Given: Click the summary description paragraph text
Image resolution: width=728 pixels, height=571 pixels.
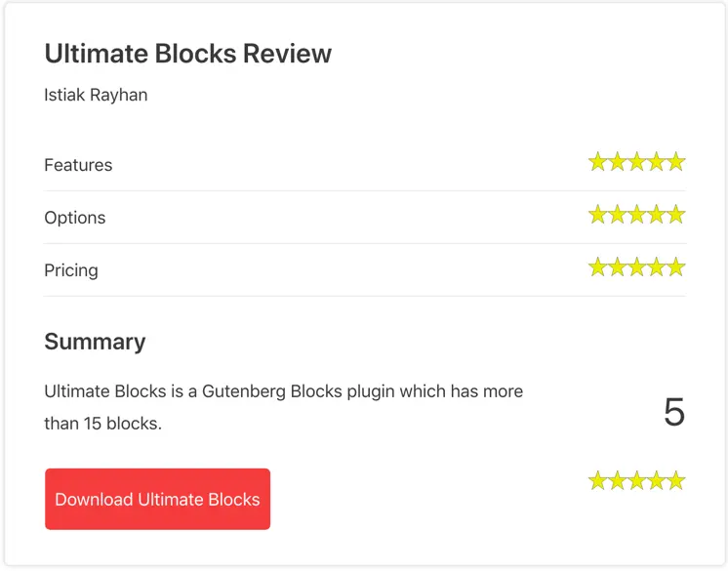Looking at the screenshot, I should click(x=284, y=407).
